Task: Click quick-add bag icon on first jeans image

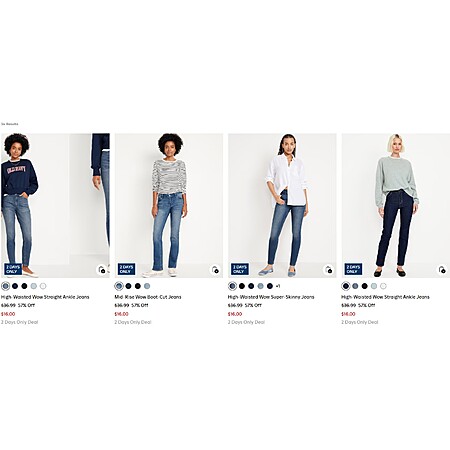Action: [x=102, y=269]
